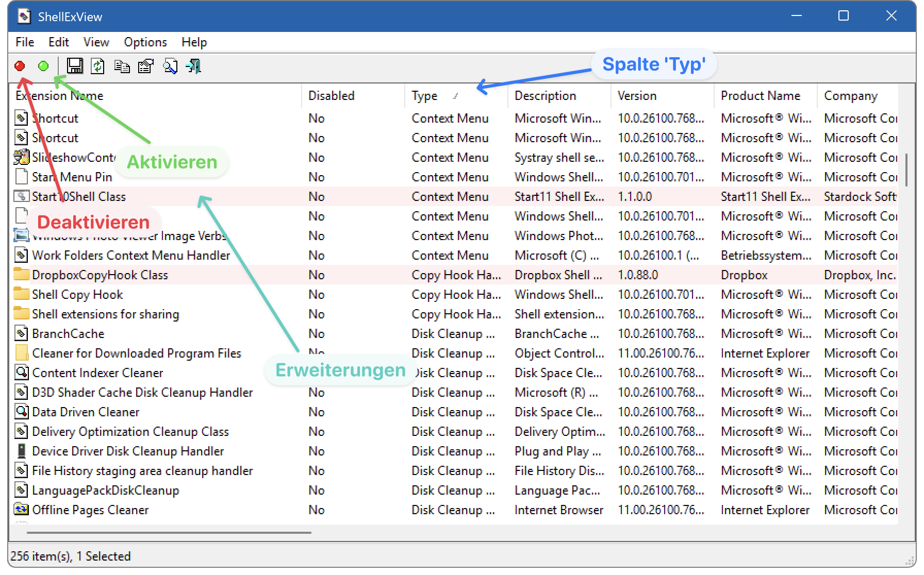The image size is (924, 575).
Task: Open the View menu
Action: point(96,42)
